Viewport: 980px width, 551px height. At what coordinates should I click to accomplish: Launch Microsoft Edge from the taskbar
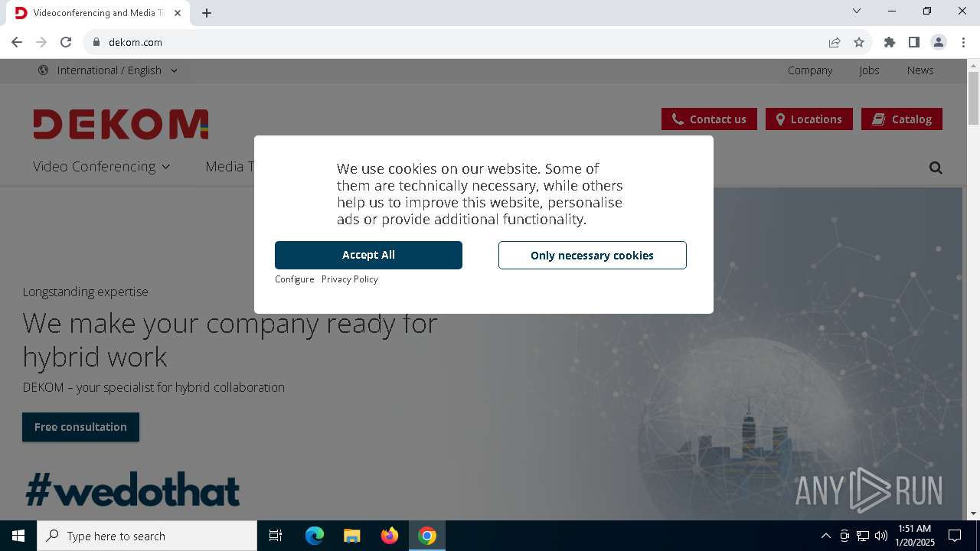click(x=315, y=536)
